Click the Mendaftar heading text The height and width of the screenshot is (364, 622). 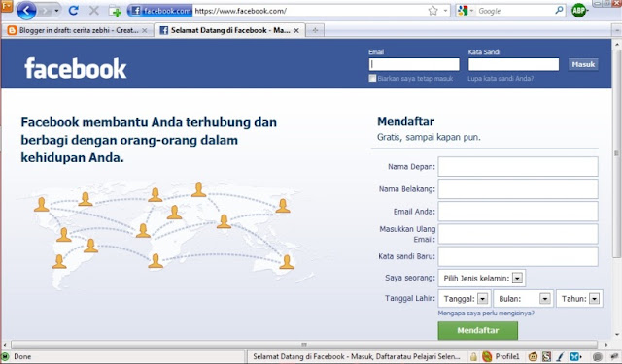(x=406, y=121)
